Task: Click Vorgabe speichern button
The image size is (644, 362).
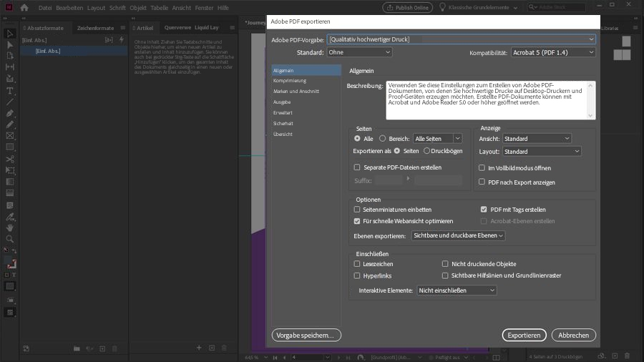Action: point(306,335)
